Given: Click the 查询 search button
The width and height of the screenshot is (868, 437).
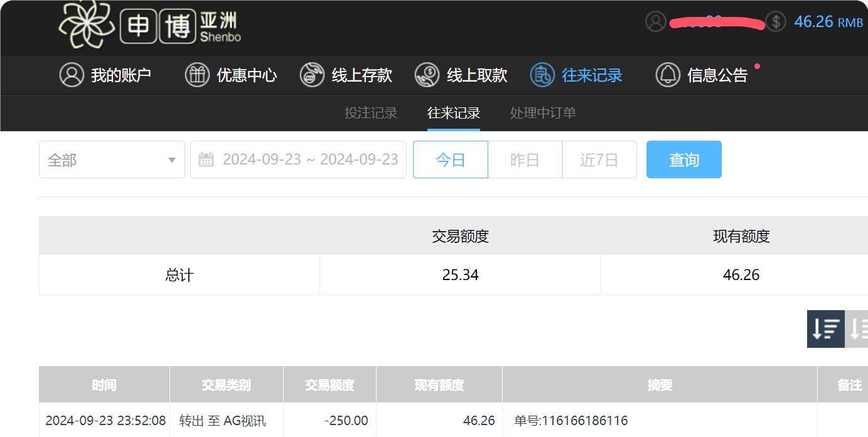Looking at the screenshot, I should click(683, 159).
